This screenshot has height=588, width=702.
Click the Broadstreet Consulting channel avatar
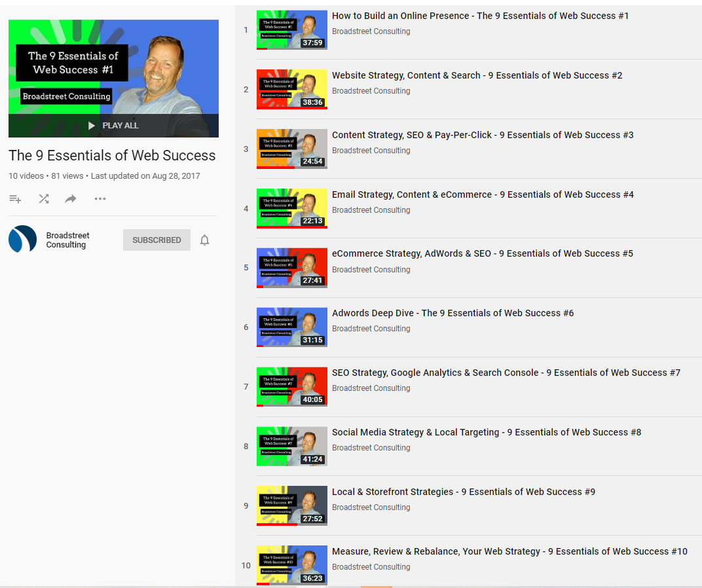click(22, 239)
